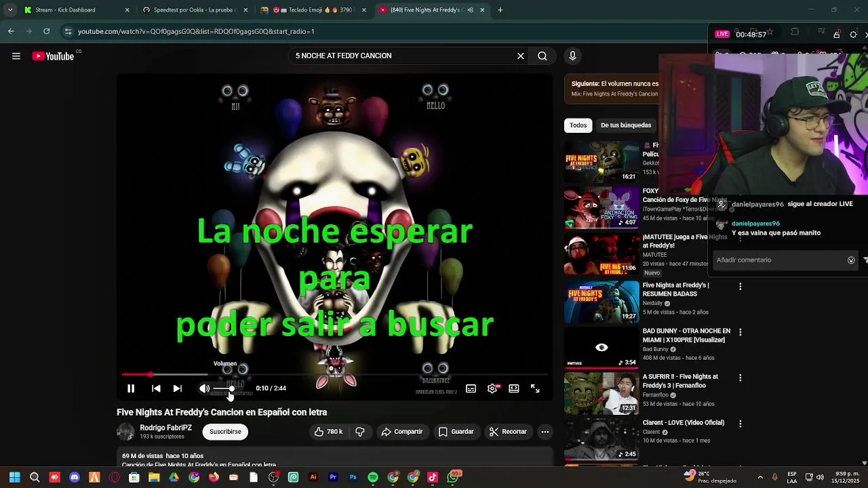Open File Explorer from the taskbar

[x=154, y=477]
